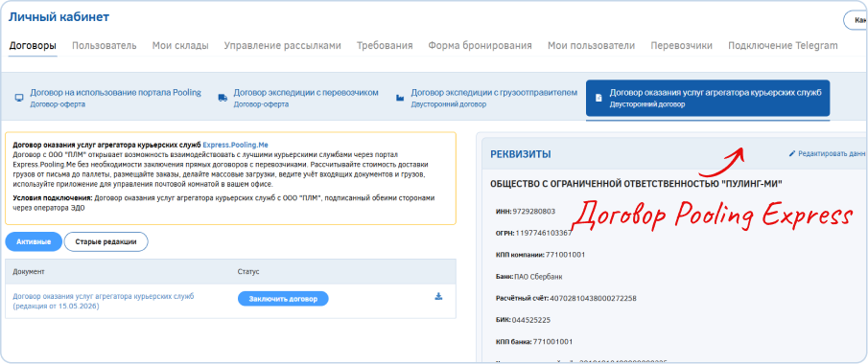Viewport: 868px width, 364px height.
Task: Switch to the Форма бронирования tab
Action: coord(480,45)
